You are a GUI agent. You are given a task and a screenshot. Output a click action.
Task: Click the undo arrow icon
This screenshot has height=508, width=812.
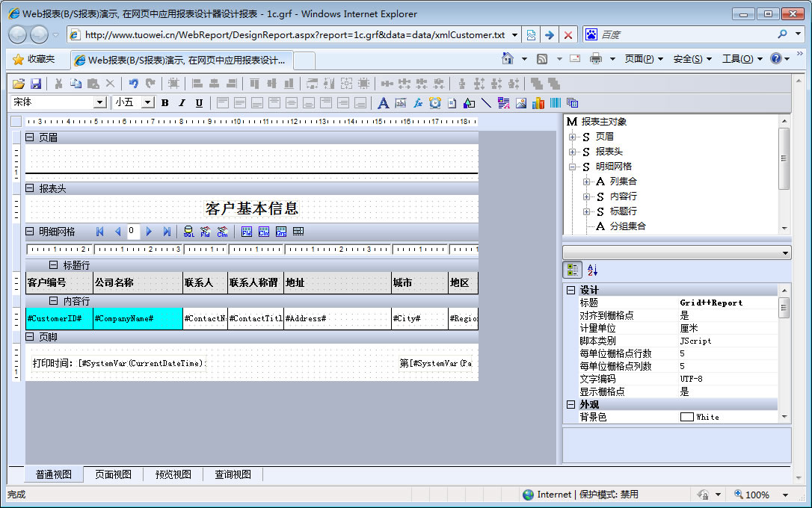tap(133, 84)
